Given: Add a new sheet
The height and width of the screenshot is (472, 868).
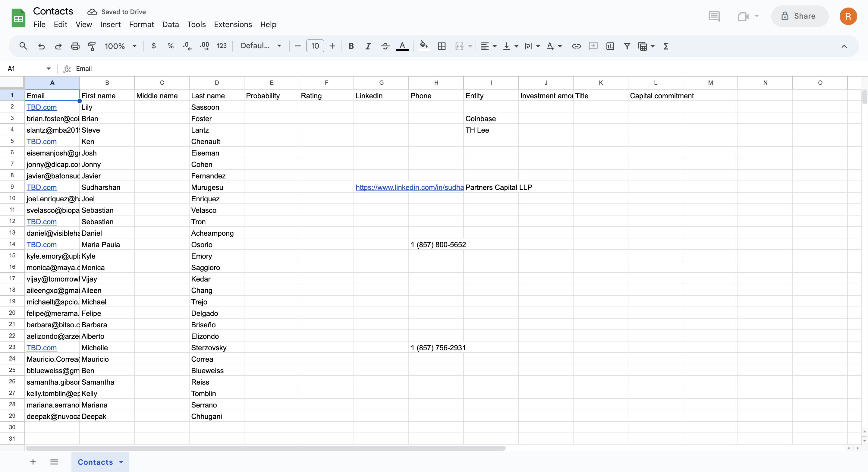Looking at the screenshot, I should [x=33, y=462].
